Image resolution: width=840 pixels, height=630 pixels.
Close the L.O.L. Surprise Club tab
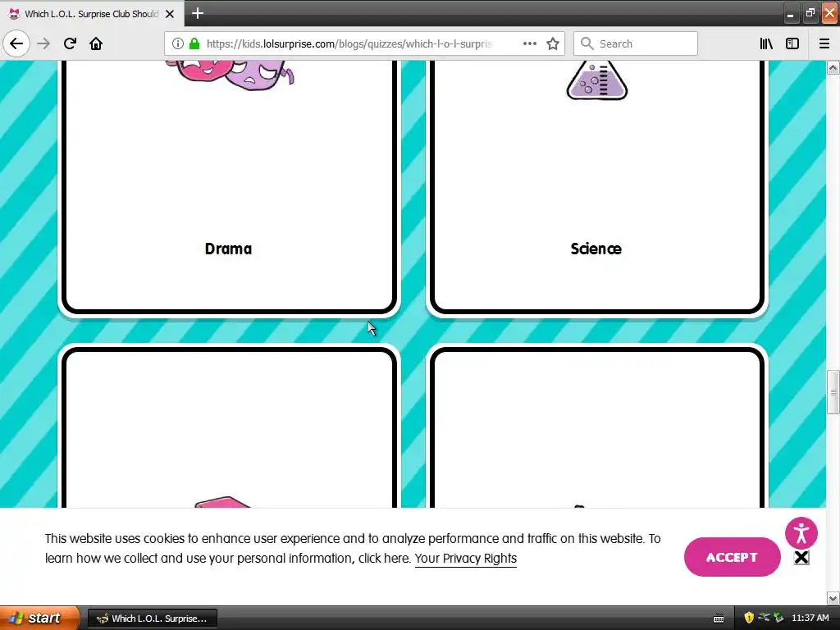click(x=170, y=14)
